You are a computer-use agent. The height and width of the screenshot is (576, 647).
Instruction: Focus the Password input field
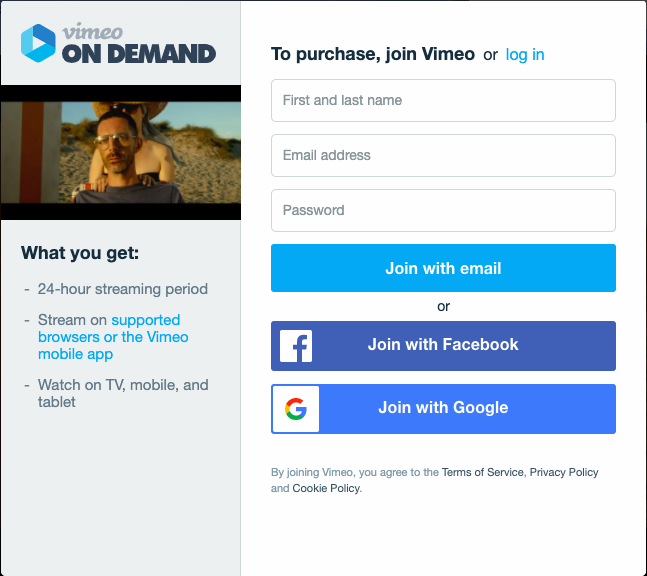443,210
